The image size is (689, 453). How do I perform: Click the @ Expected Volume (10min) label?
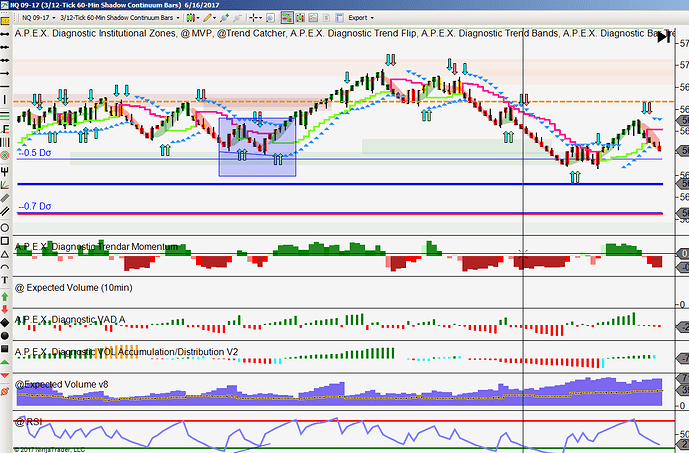[73, 288]
